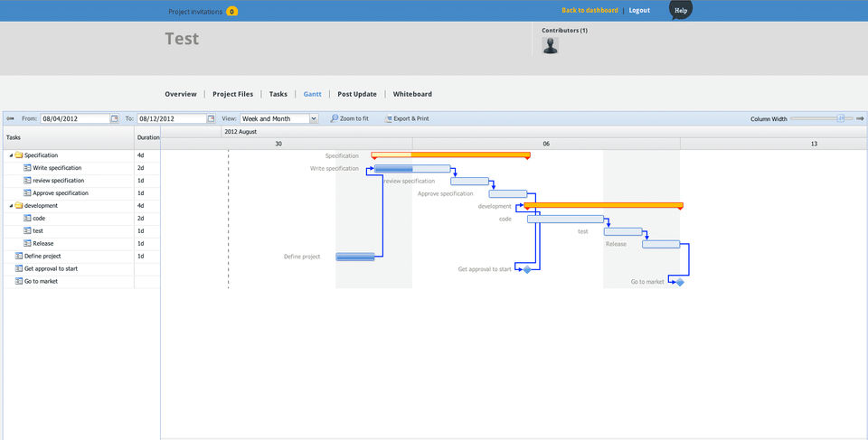The width and height of the screenshot is (868, 440).
Task: Click the right arrow icon after Column Width
Action: [x=860, y=118]
